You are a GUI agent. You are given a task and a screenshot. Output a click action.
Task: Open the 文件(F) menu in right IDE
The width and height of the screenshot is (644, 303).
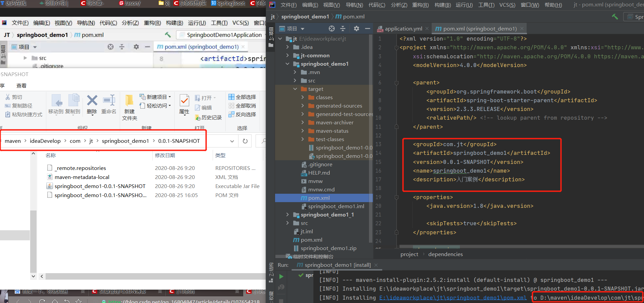tap(288, 5)
